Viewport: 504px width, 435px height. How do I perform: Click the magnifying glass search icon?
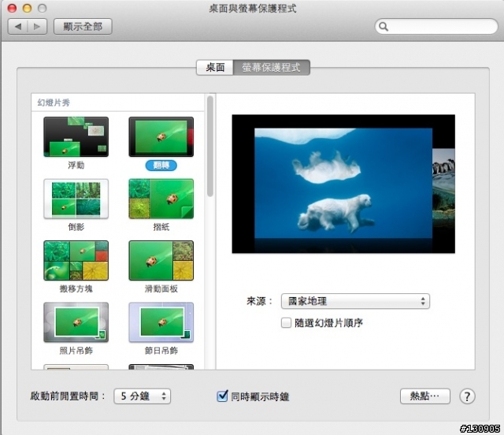[x=384, y=26]
